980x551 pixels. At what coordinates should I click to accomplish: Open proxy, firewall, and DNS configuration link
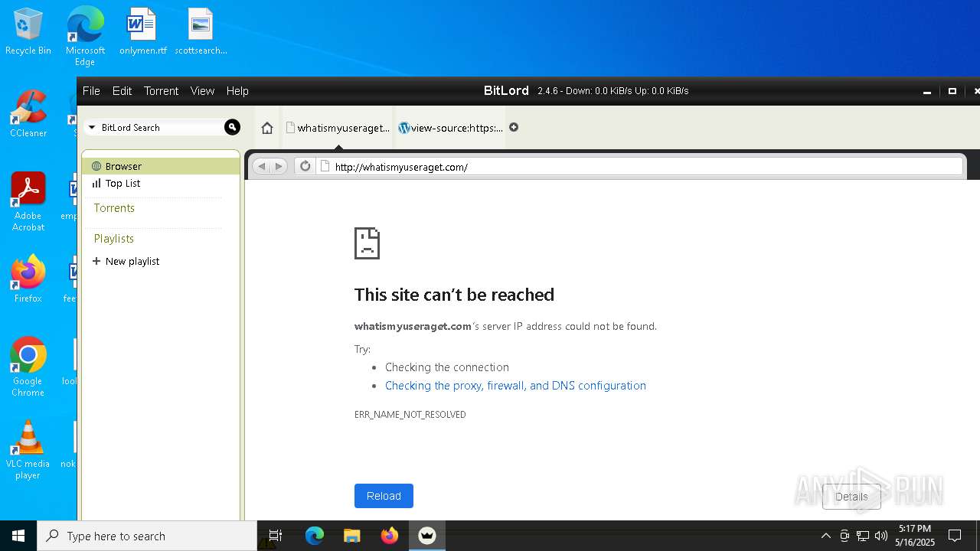click(x=515, y=386)
